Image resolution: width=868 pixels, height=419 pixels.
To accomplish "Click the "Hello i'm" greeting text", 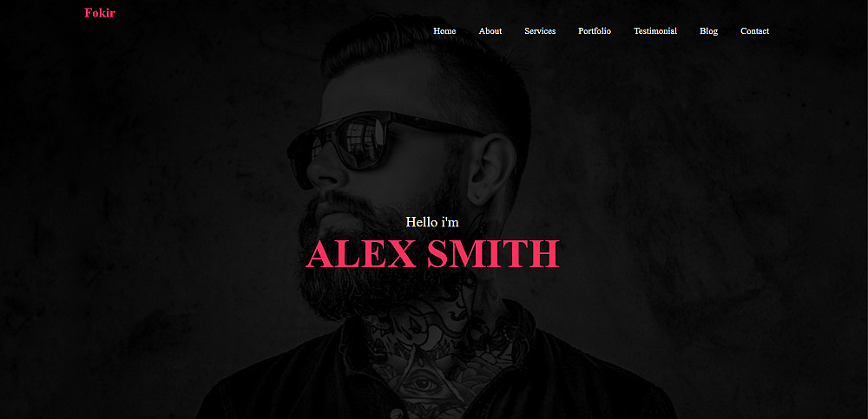I will coord(432,222).
